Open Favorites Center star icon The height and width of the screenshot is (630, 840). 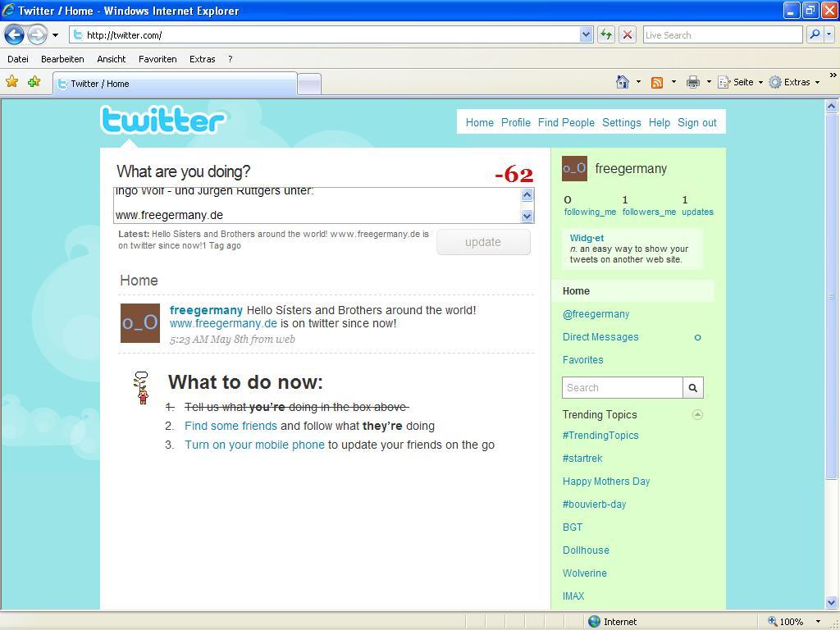tap(11, 81)
